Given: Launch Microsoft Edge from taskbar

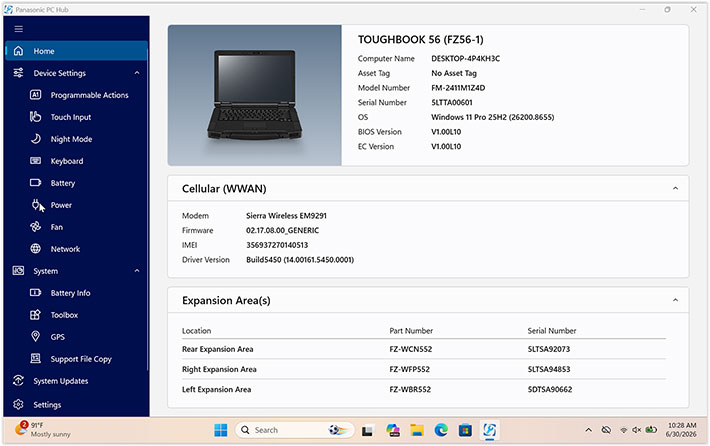Looking at the screenshot, I should pos(441,430).
